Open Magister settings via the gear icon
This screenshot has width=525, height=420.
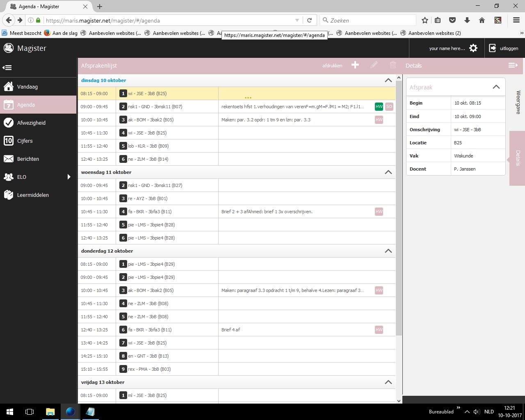click(473, 48)
